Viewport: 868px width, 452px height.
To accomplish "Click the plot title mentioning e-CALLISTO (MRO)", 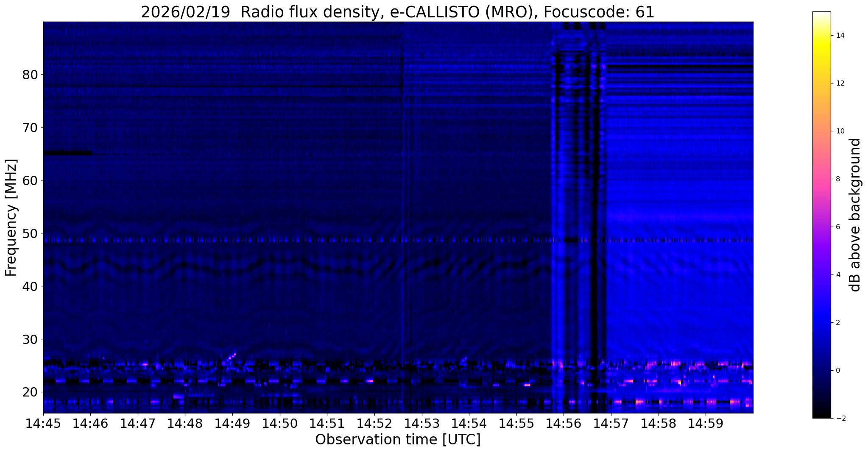I will click(x=397, y=12).
